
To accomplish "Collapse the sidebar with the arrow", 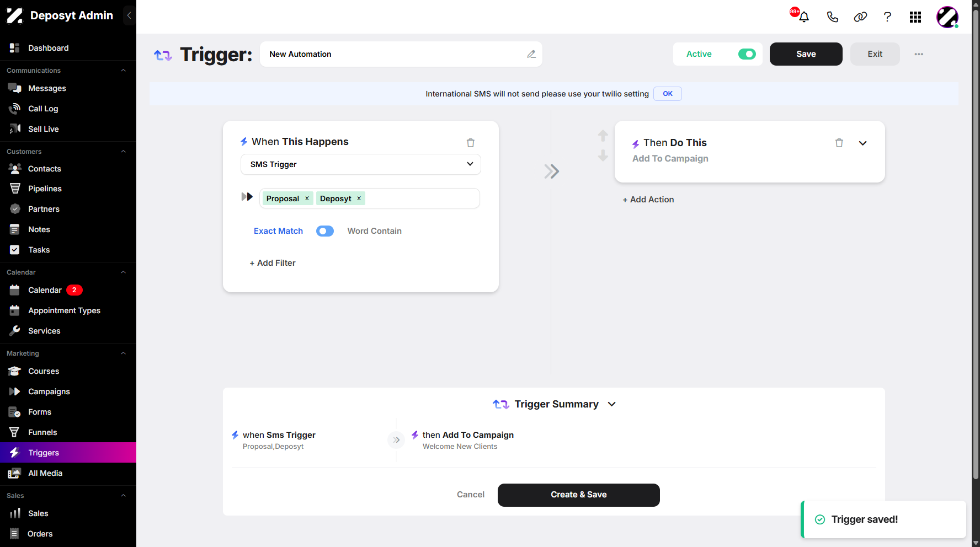I will pyautogui.click(x=129, y=15).
